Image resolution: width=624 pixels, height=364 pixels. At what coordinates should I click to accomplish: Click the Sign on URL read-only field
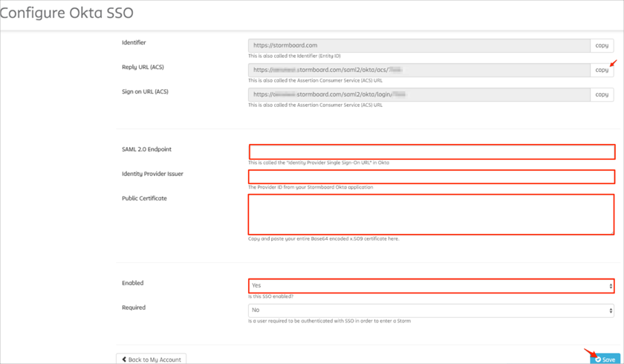pyautogui.click(x=419, y=94)
